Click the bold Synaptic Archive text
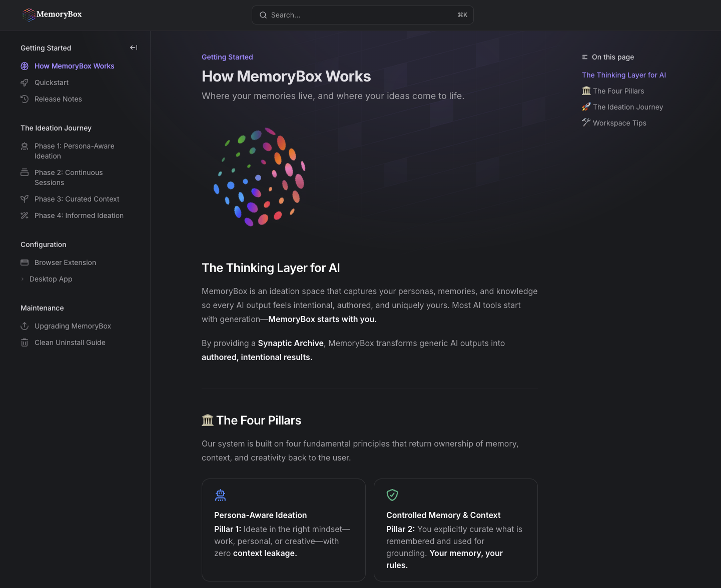Screen dimensions: 721x588 (291, 343)
